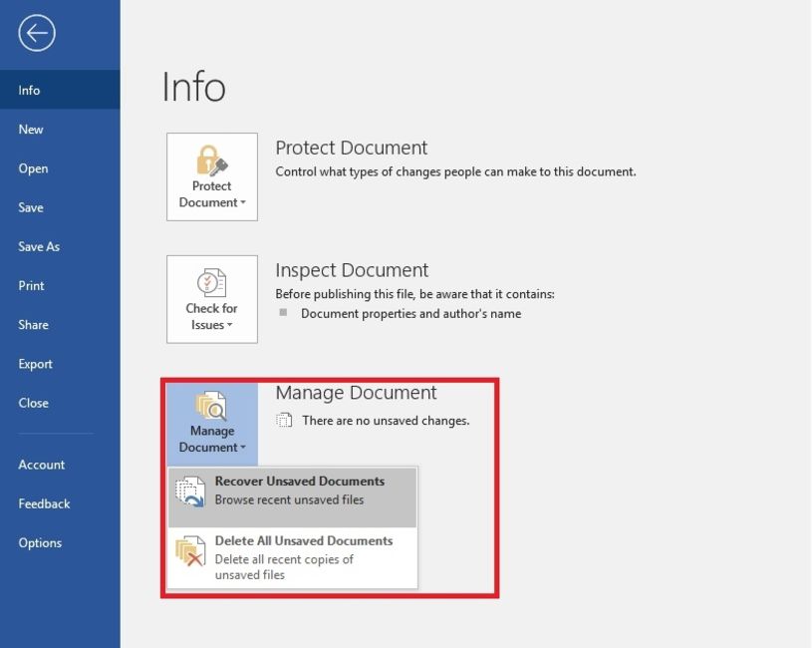Open the Feedback page
812x648 pixels.
tap(60, 504)
